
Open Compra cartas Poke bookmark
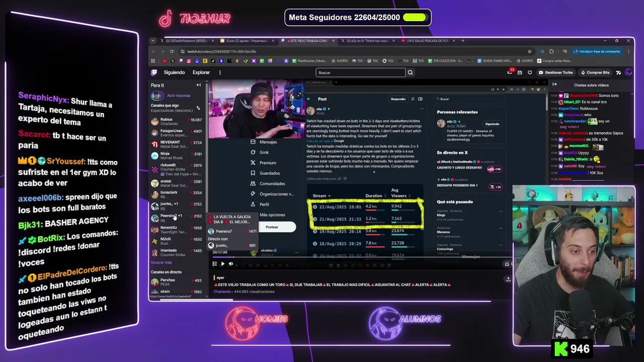554,61
